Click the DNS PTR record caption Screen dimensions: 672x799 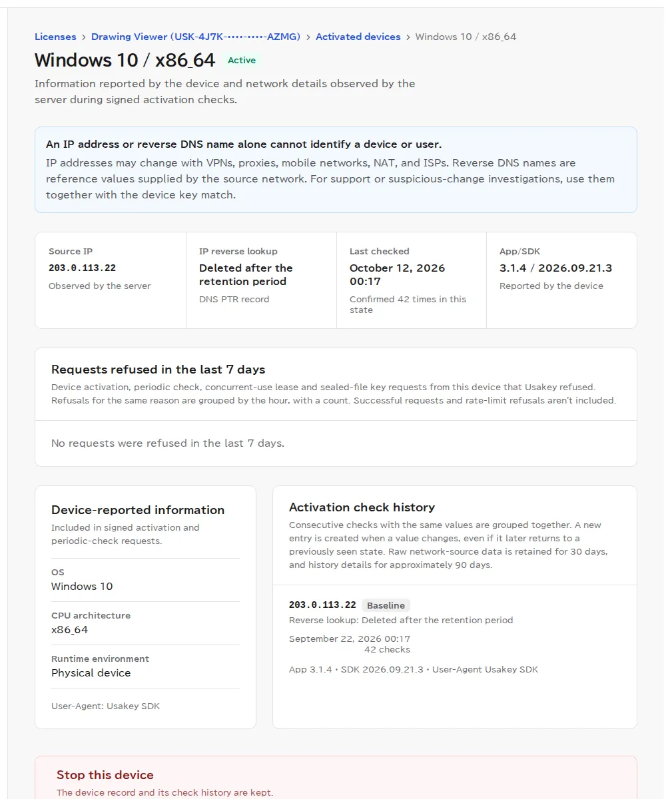point(234,299)
